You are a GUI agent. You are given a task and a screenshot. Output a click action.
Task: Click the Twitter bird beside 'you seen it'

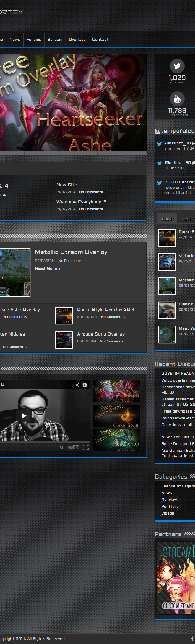tap(160, 144)
